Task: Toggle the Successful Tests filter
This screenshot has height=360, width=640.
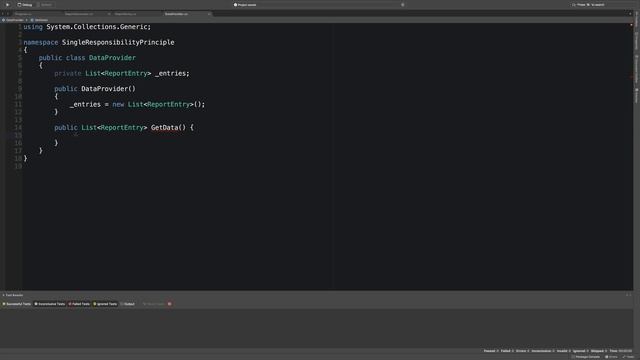Action: pyautogui.click(x=17, y=304)
